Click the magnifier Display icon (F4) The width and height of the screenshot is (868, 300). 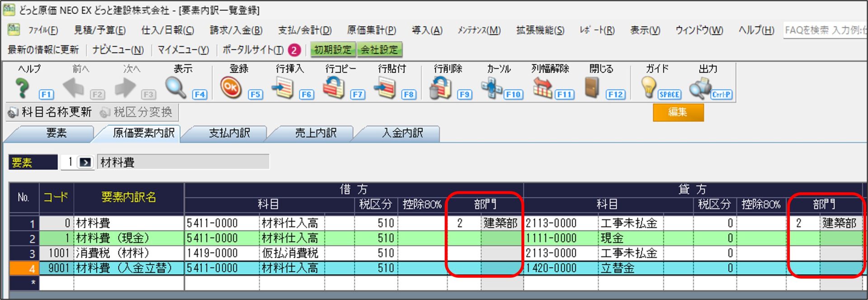pyautogui.click(x=175, y=88)
